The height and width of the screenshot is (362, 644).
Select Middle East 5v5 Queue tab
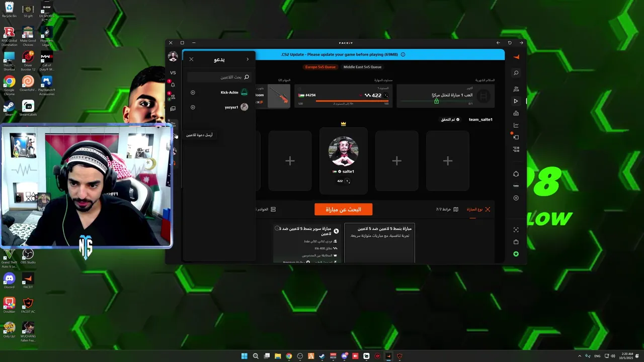point(362,67)
